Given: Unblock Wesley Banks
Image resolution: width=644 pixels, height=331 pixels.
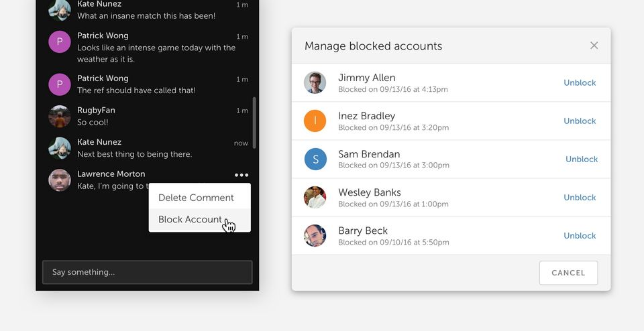Looking at the screenshot, I should [580, 198].
